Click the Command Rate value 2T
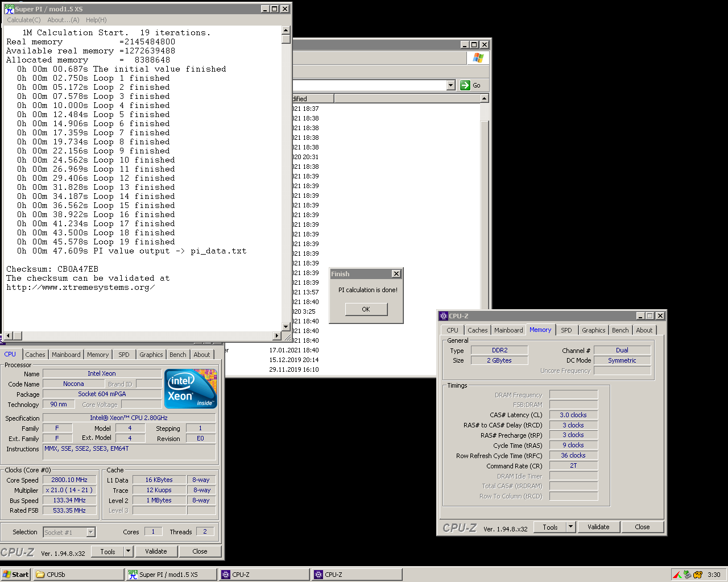This screenshot has height=582, width=728. coord(573,465)
